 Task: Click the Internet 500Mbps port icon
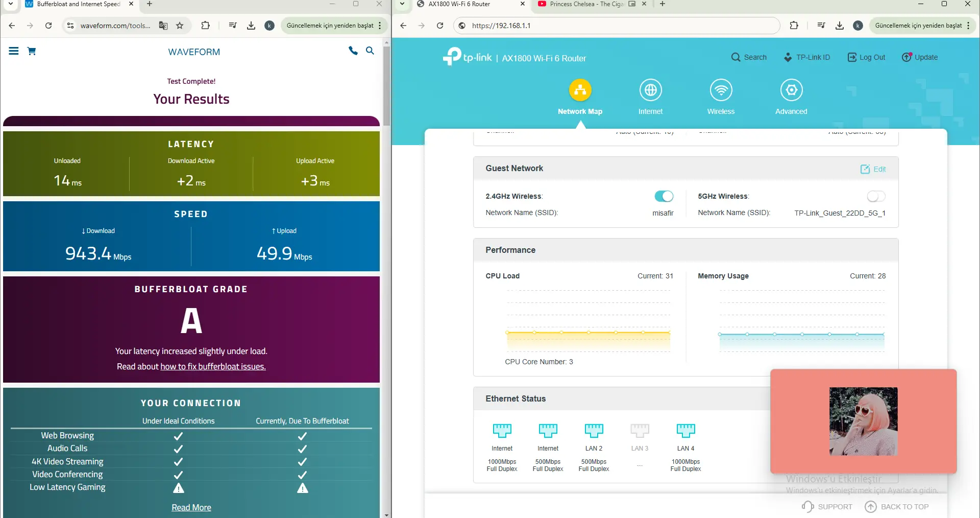[548, 430]
